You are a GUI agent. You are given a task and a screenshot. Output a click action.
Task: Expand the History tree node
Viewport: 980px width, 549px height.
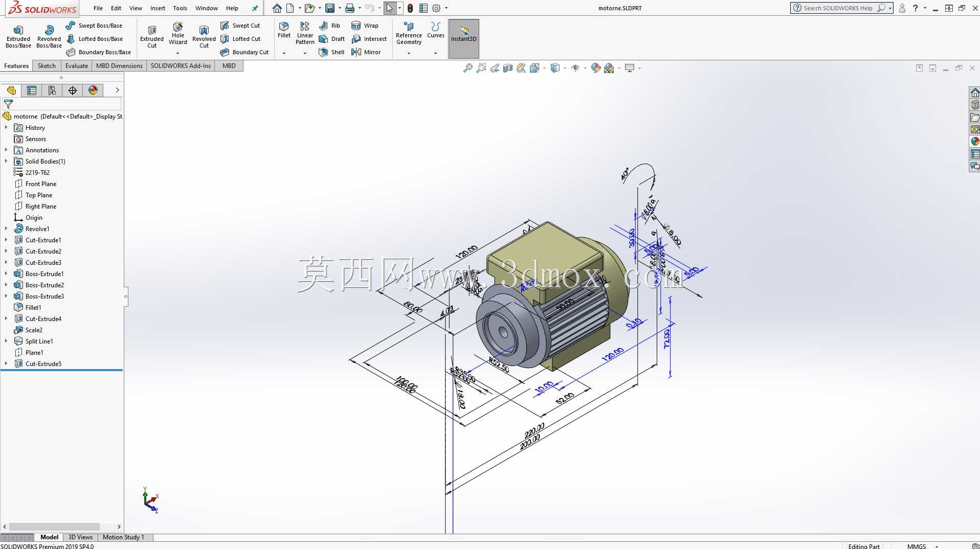click(6, 128)
